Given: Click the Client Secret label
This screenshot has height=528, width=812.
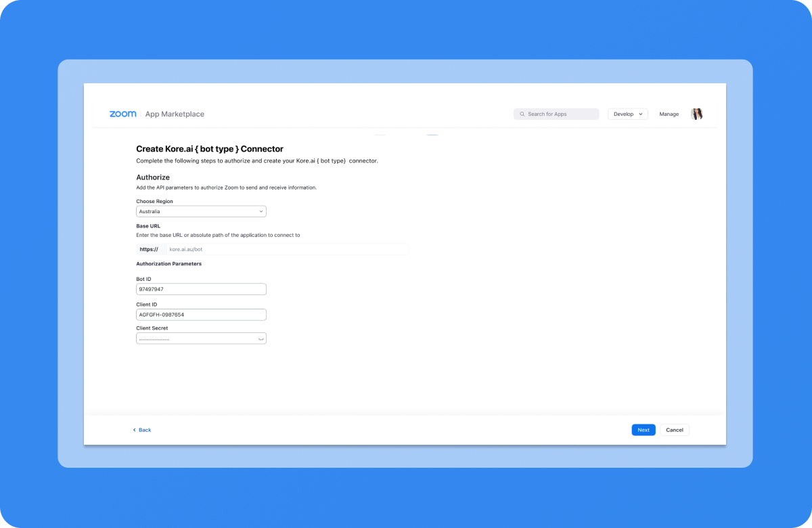Looking at the screenshot, I should [152, 328].
